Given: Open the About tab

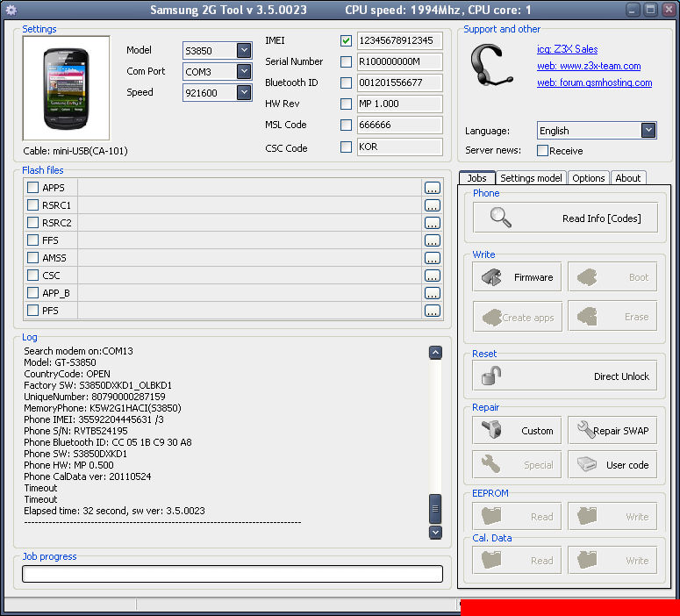Looking at the screenshot, I should pos(628,178).
